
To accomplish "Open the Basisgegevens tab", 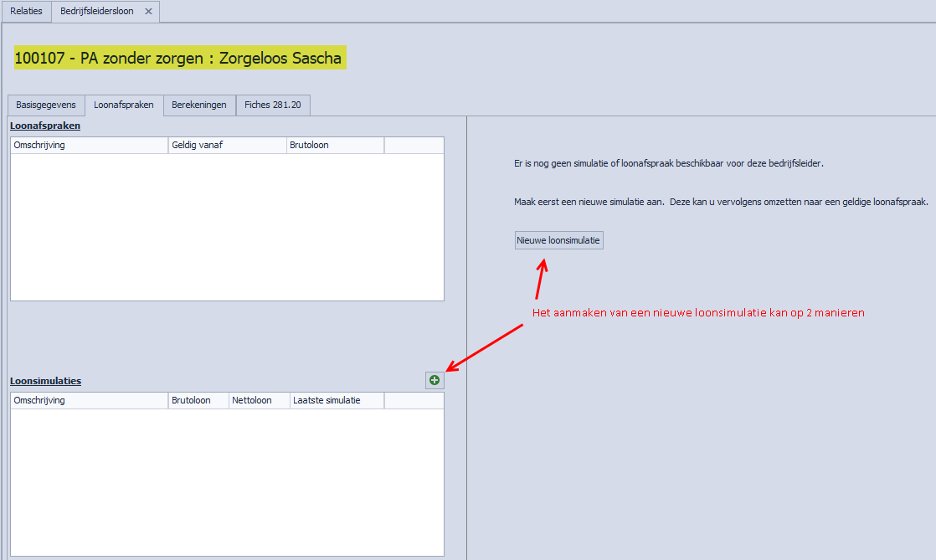I will pos(46,105).
